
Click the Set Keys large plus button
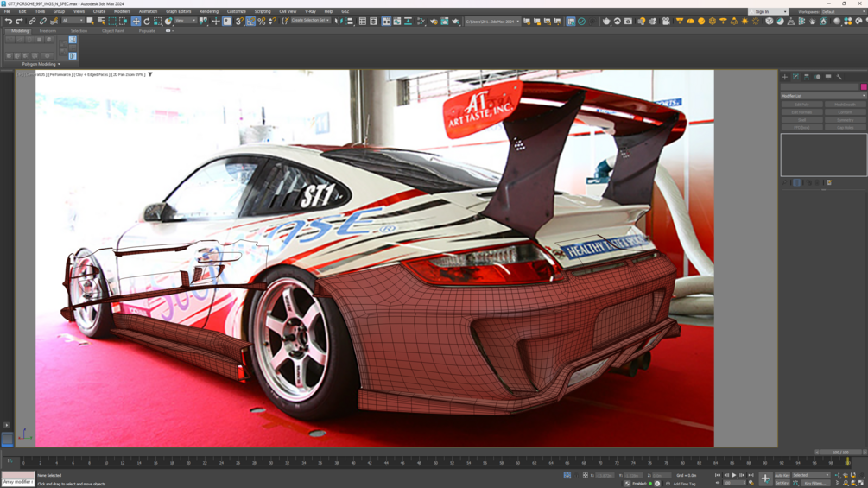(x=765, y=478)
